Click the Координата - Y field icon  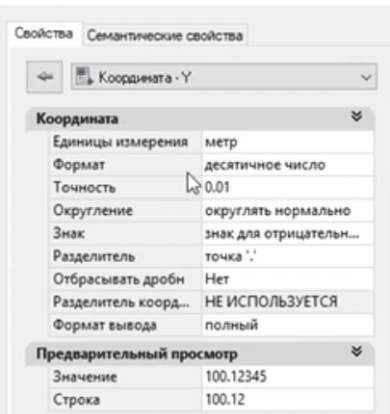[x=84, y=76]
